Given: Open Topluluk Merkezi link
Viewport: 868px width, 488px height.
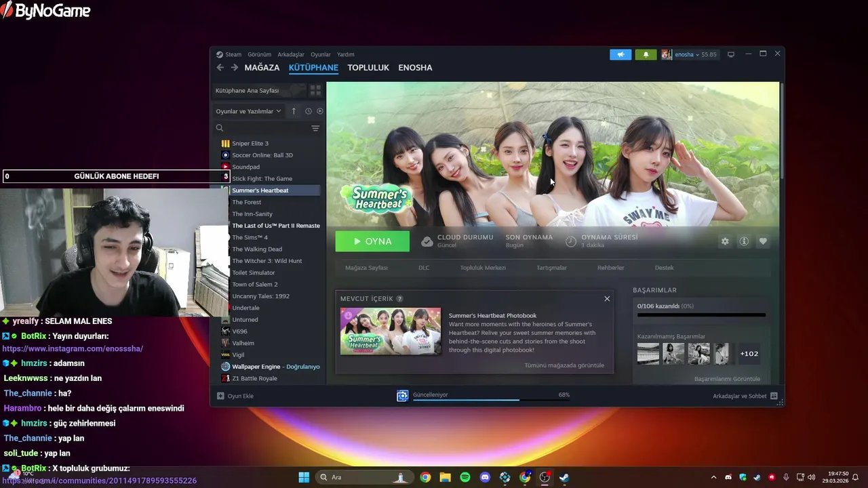Looking at the screenshot, I should (x=483, y=268).
